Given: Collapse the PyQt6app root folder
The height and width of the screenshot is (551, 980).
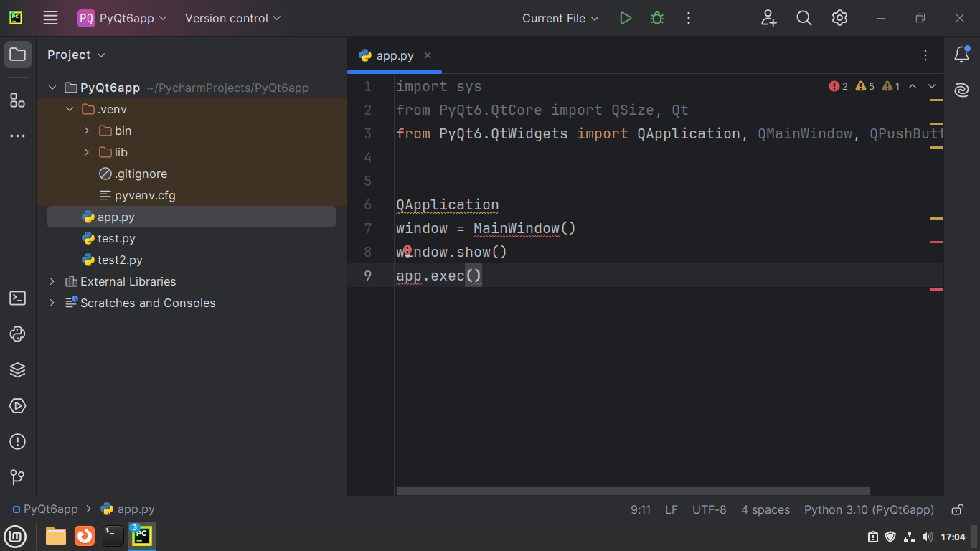Looking at the screenshot, I should click(x=52, y=88).
